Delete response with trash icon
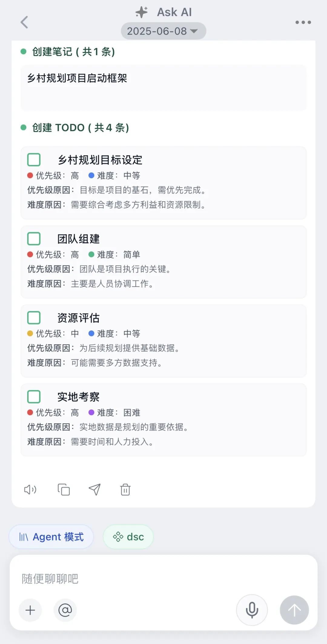Image resolution: width=327 pixels, height=644 pixels. click(125, 489)
